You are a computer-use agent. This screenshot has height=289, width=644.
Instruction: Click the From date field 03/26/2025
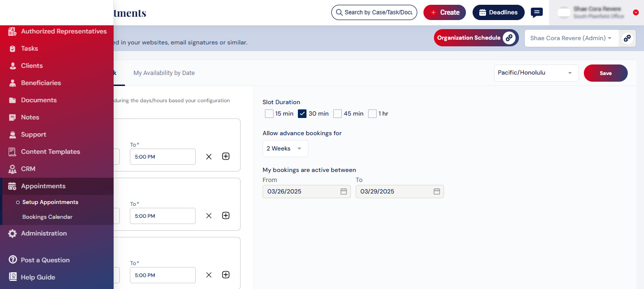(306, 192)
